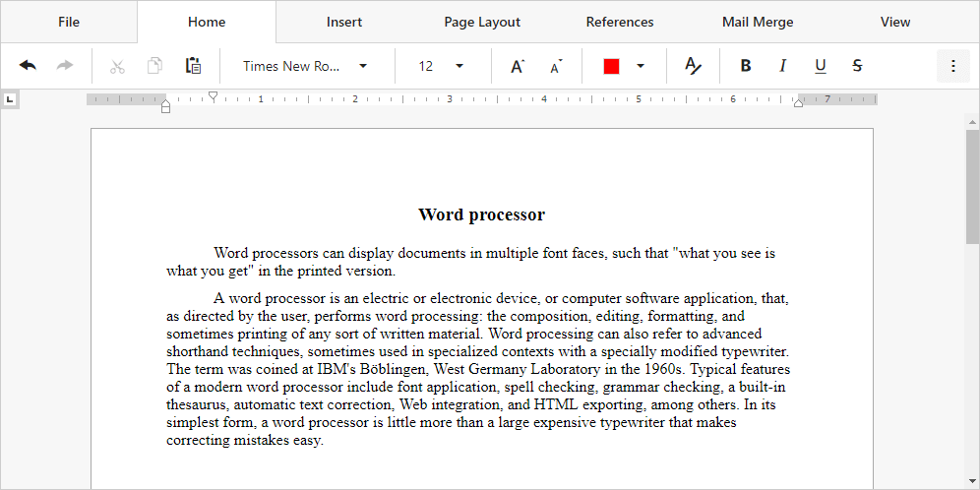Click the Undo arrow icon
Image resolution: width=980 pixels, height=490 pixels.
pos(28,66)
